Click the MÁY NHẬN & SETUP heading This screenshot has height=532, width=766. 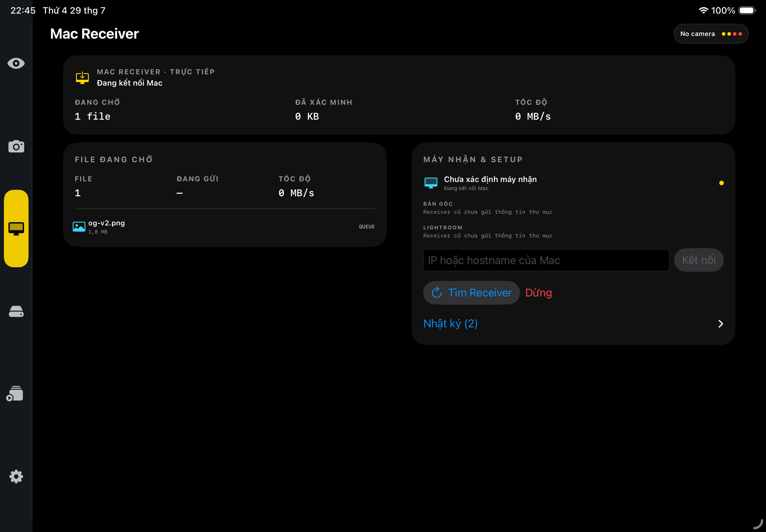point(473,159)
